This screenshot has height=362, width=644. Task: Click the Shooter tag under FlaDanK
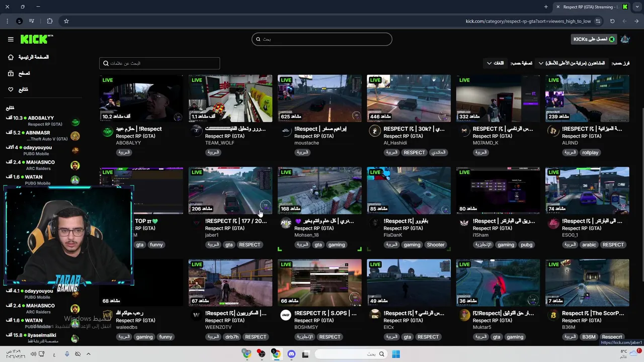coord(436,245)
